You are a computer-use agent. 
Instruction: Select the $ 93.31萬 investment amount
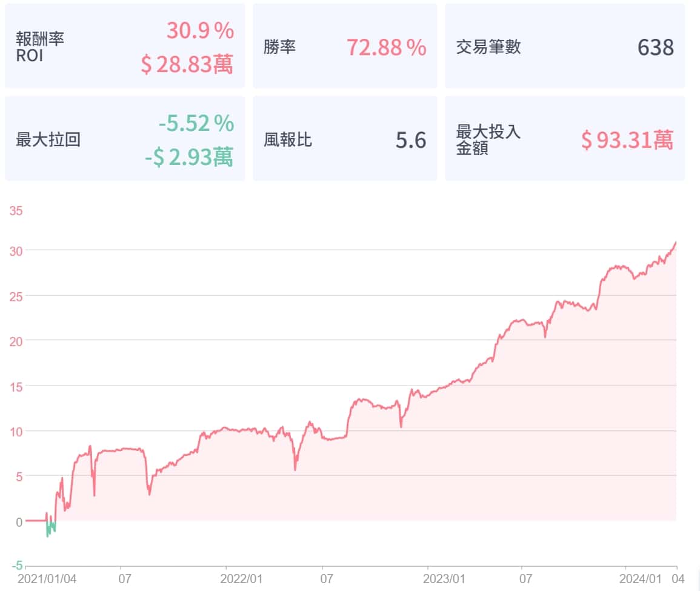tap(627, 140)
